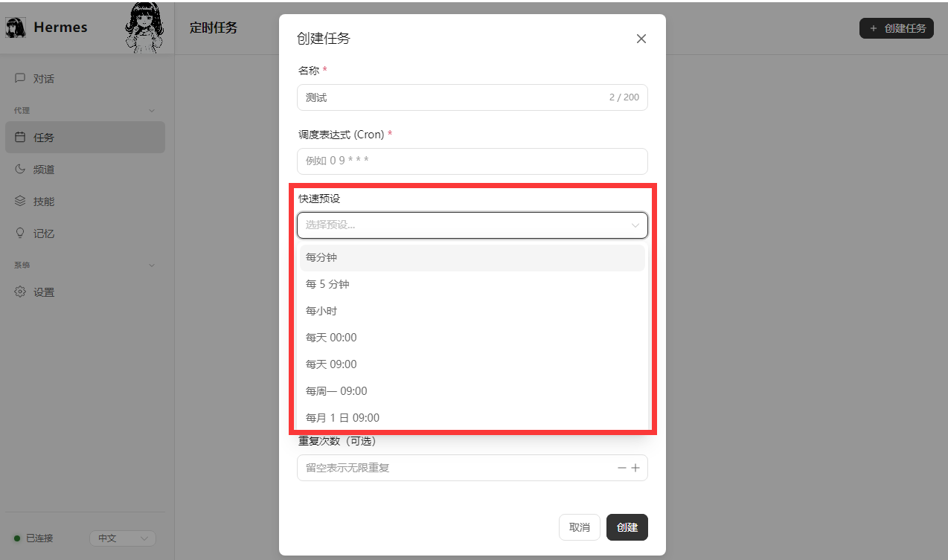The height and width of the screenshot is (560, 948).
Task: Click the 快速预设 label
Action: pyautogui.click(x=319, y=199)
